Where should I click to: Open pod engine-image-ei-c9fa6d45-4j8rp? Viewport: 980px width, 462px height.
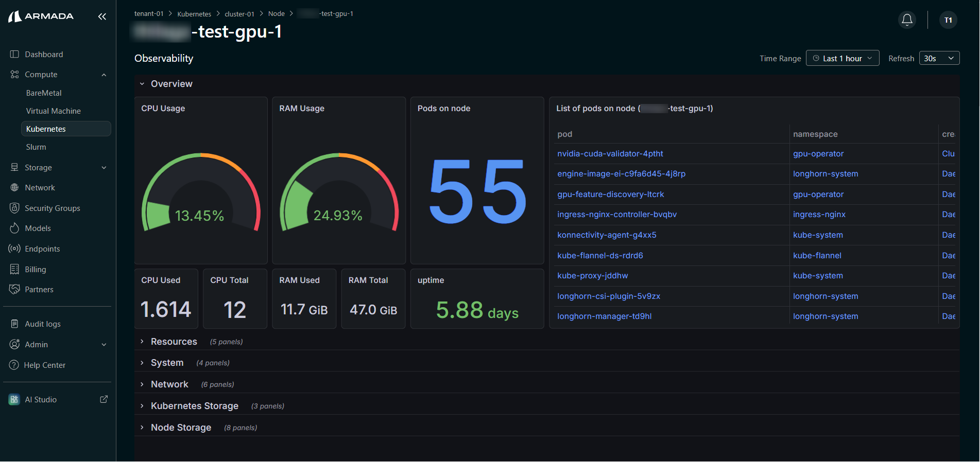(x=621, y=174)
